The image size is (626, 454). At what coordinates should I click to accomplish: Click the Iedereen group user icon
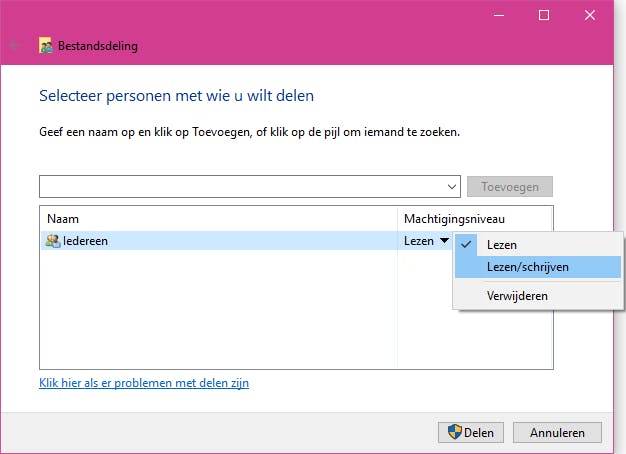pyautogui.click(x=52, y=241)
